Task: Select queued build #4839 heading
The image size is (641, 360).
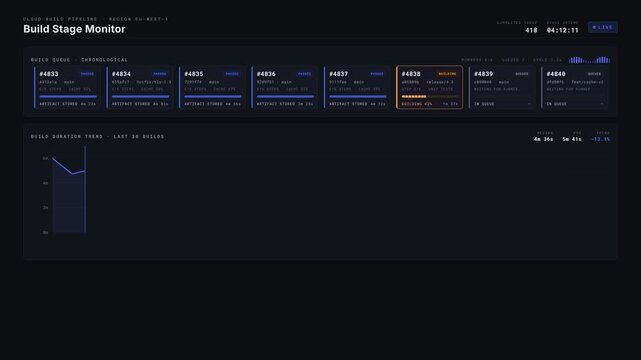Action: [483, 74]
